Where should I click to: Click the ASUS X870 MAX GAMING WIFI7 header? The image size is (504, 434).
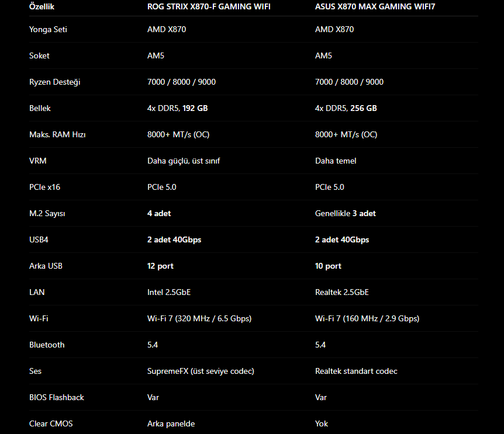coord(375,6)
